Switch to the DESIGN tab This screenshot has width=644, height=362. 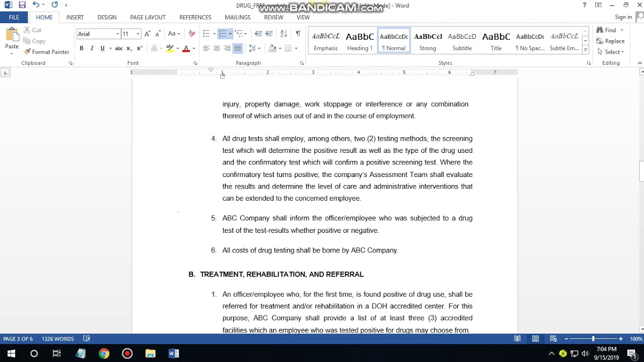[x=107, y=17]
